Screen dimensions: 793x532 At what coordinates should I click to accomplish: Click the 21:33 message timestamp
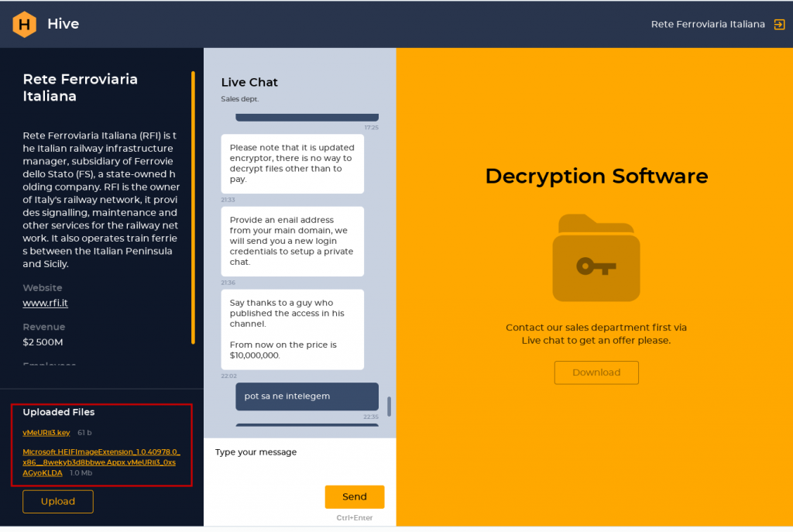(x=228, y=200)
